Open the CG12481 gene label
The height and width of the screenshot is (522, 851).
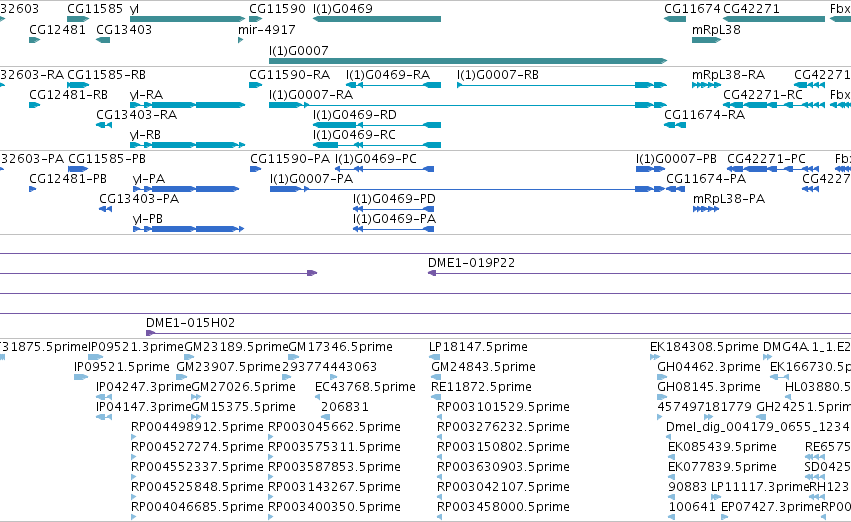click(58, 29)
